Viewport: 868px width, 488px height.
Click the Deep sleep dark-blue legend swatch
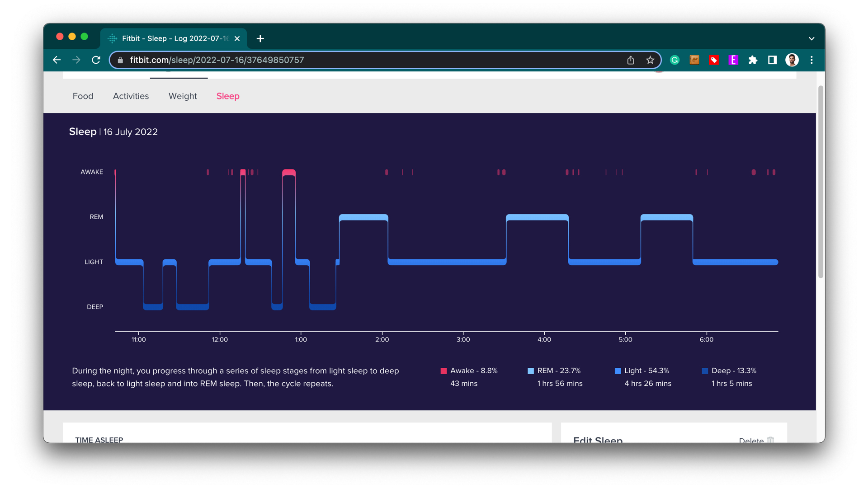[705, 371]
